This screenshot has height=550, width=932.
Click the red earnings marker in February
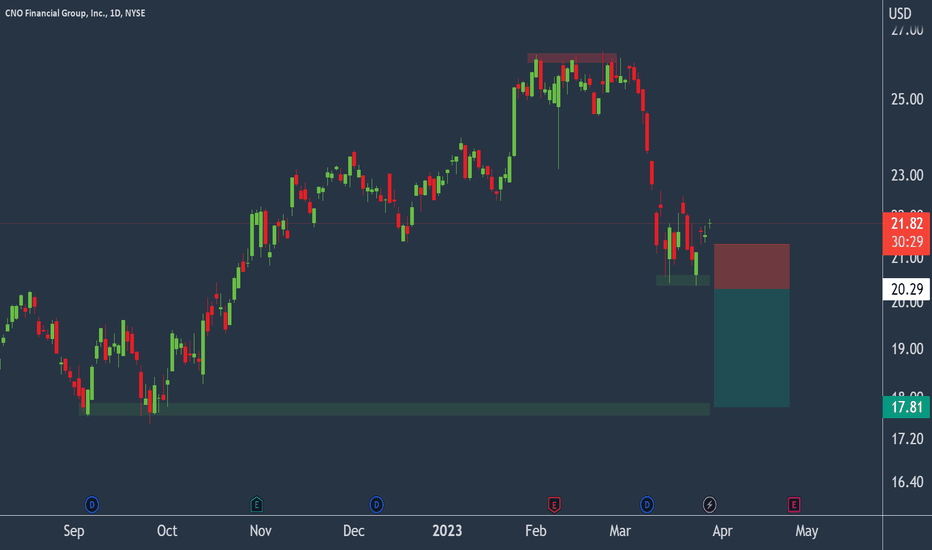pyautogui.click(x=554, y=505)
